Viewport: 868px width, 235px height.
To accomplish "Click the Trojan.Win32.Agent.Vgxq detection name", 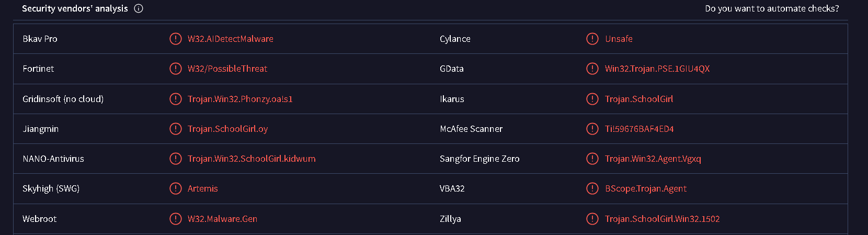I will coord(653,159).
